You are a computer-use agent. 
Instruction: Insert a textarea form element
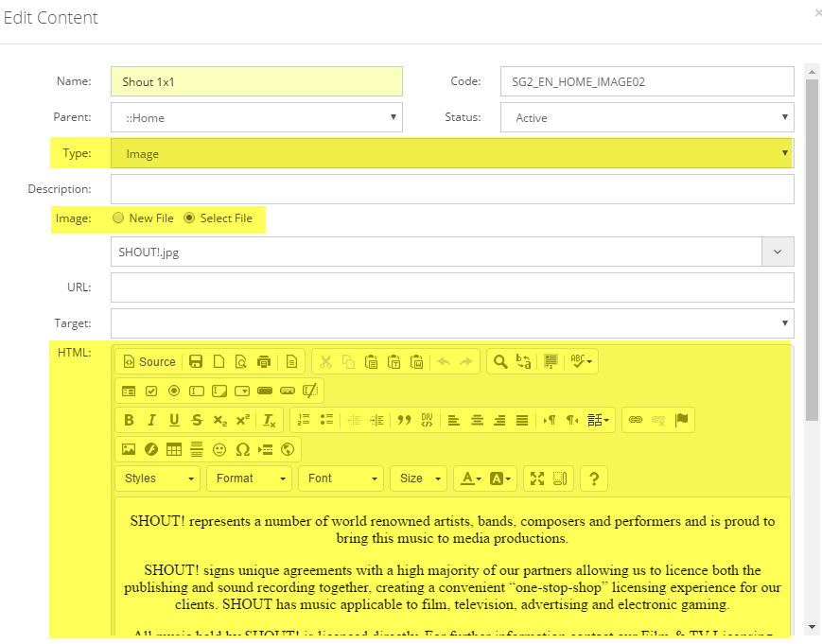click(219, 391)
